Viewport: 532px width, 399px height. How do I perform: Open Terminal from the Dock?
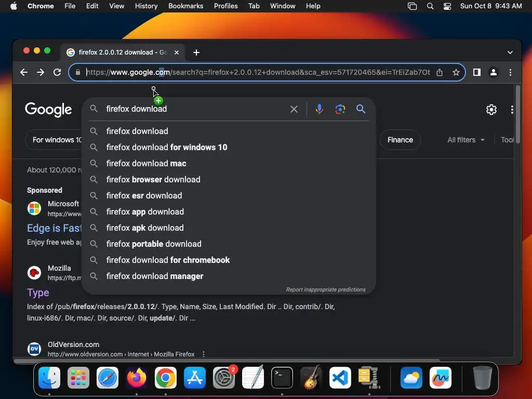[x=282, y=377]
